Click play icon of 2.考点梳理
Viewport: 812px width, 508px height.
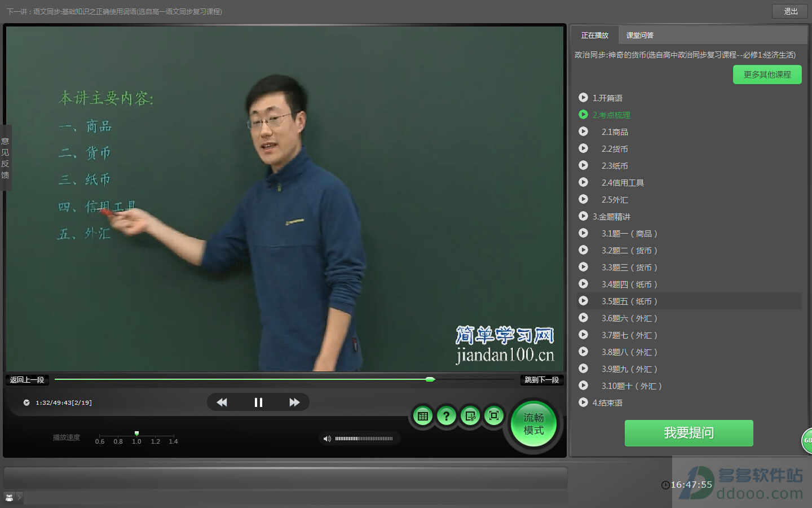click(583, 115)
